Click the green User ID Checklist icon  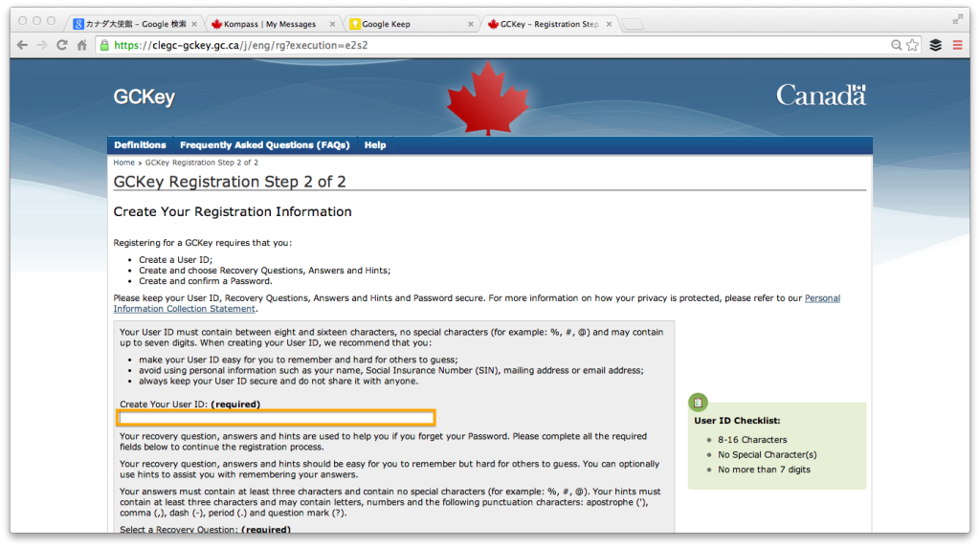click(700, 403)
